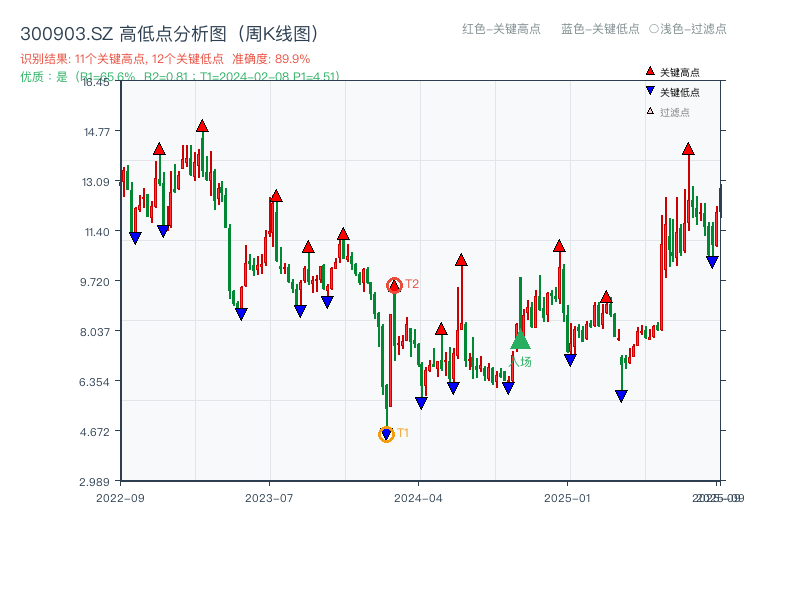Open the 浅色-过滤点 header item

click(x=688, y=29)
